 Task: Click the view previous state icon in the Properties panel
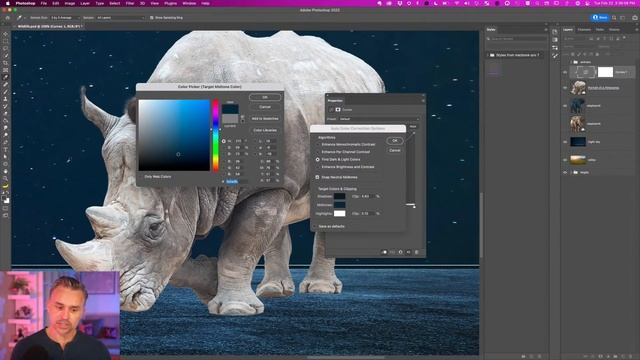point(392,252)
